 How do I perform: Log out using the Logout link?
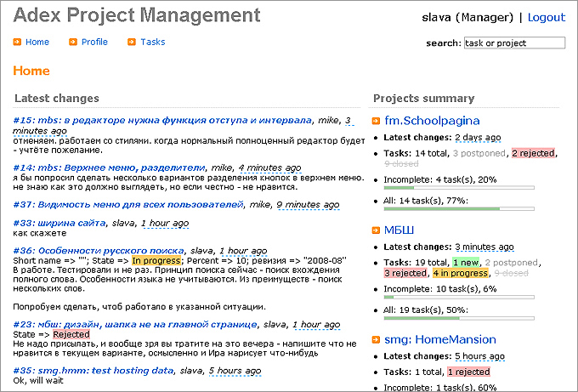pos(547,17)
